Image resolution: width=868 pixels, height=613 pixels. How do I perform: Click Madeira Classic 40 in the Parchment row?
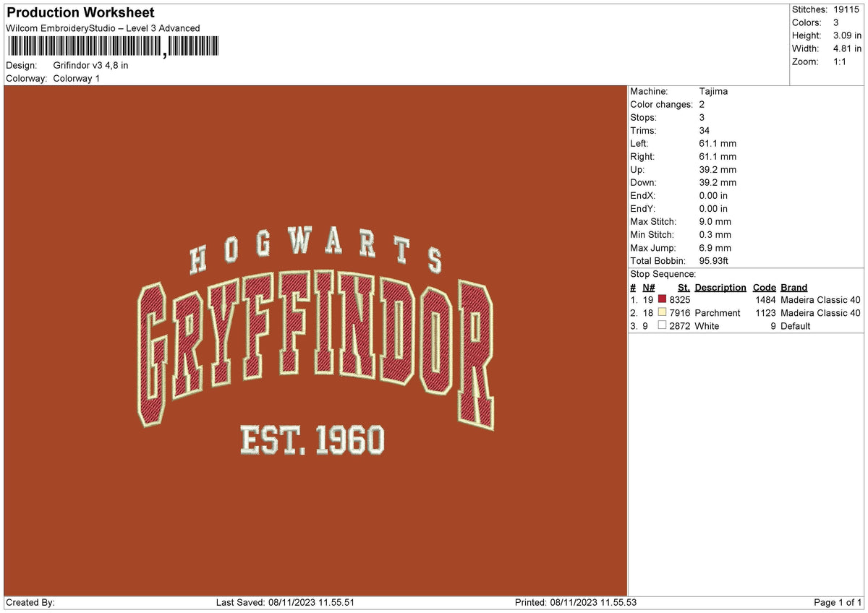pos(821,312)
